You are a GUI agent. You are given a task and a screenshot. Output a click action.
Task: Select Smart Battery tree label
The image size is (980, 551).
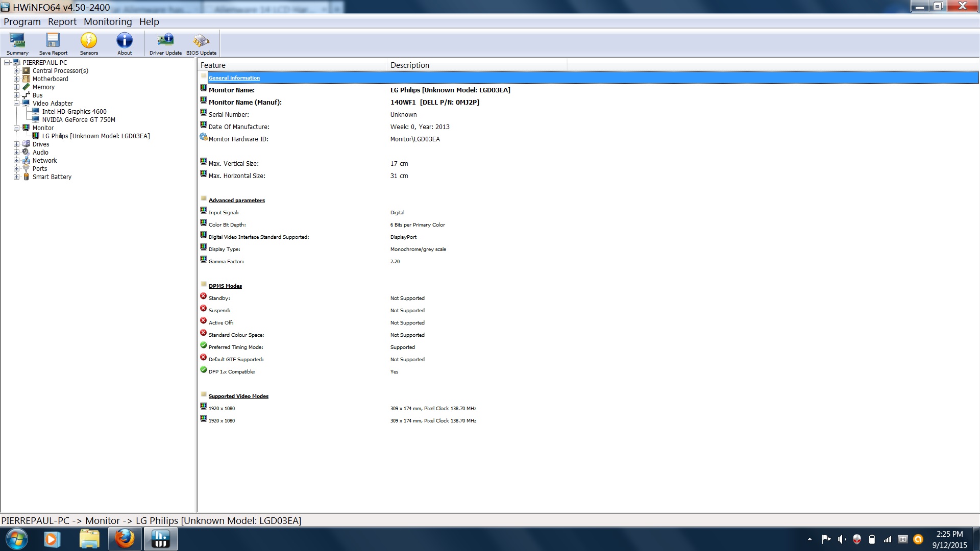(x=52, y=177)
